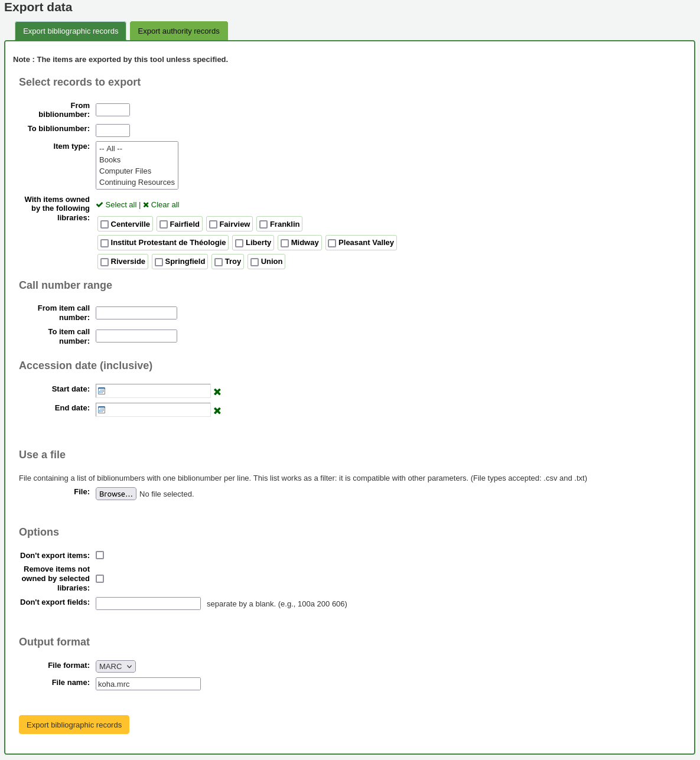Click the Clear all X icon
700x760 pixels.
coord(146,204)
